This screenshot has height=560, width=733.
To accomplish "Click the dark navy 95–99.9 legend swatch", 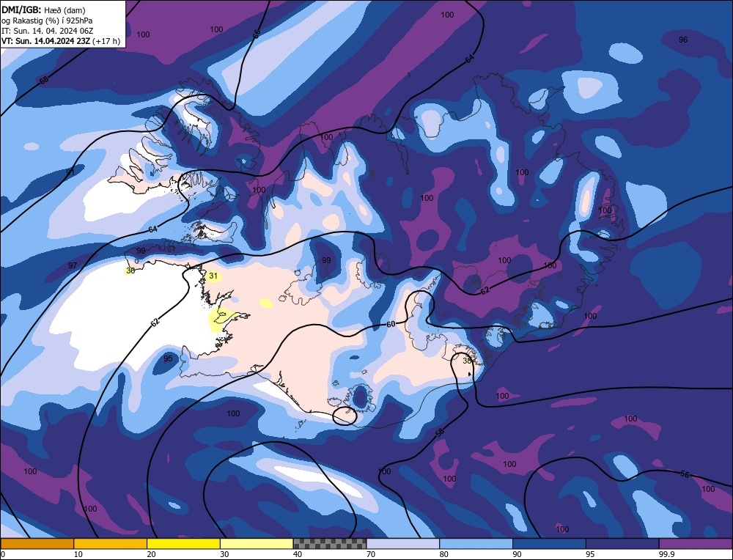I will pyautogui.click(x=622, y=544).
